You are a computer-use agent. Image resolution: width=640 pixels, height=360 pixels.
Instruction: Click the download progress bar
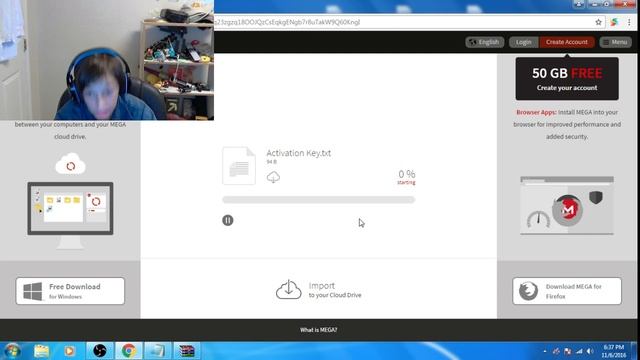pos(318,200)
